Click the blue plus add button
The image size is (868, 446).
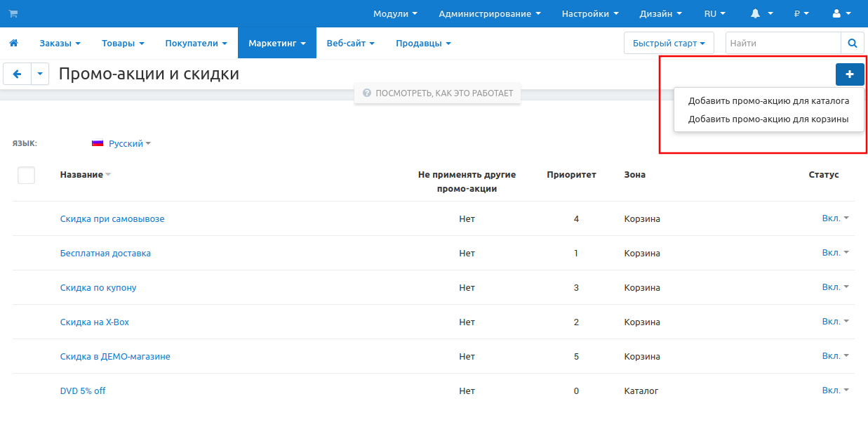click(x=849, y=74)
